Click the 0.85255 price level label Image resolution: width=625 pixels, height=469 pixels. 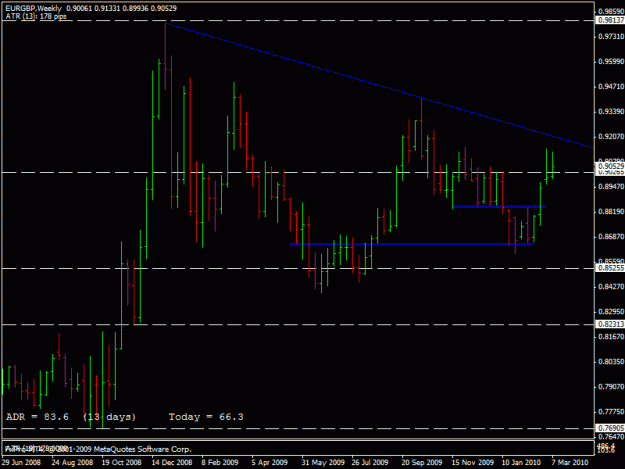611,268
